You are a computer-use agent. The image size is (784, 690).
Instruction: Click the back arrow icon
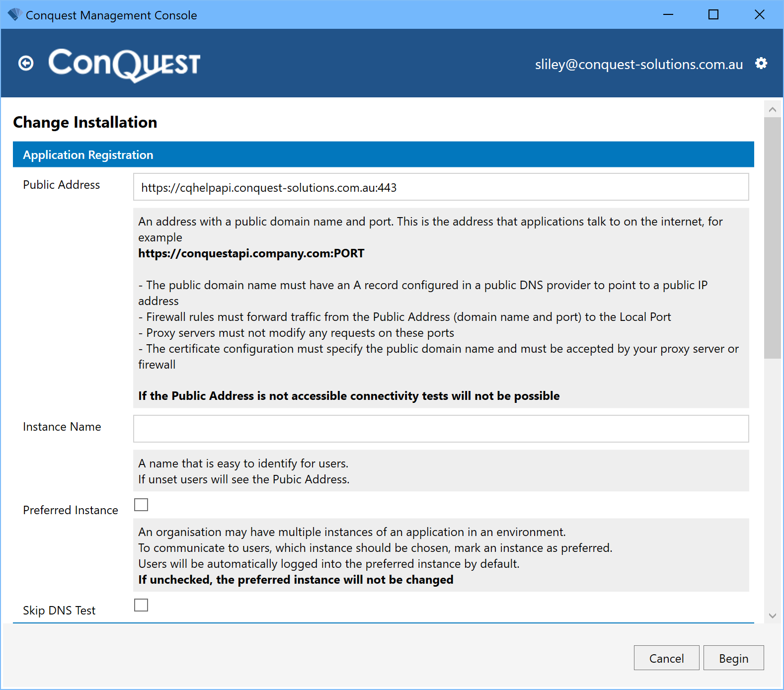[26, 63]
